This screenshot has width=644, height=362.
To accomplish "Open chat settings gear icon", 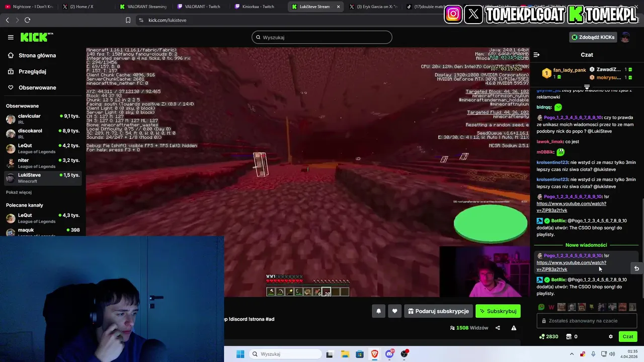I will tap(611, 337).
